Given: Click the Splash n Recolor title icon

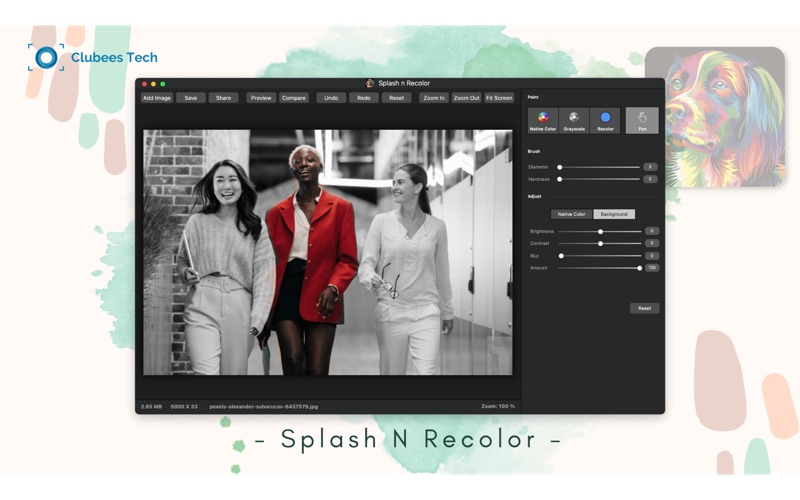Looking at the screenshot, I should tap(370, 83).
